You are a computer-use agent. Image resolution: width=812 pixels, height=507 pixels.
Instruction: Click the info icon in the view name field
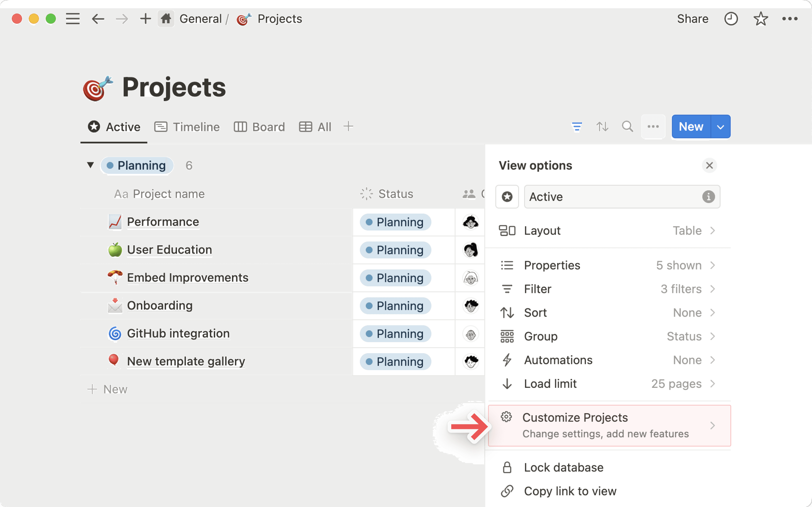tap(708, 197)
